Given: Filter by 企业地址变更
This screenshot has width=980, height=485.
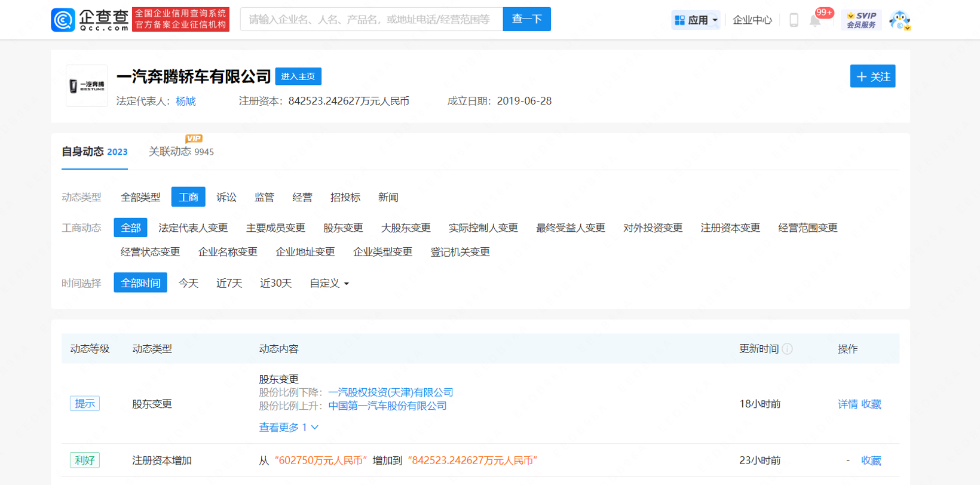Looking at the screenshot, I should (x=305, y=252).
